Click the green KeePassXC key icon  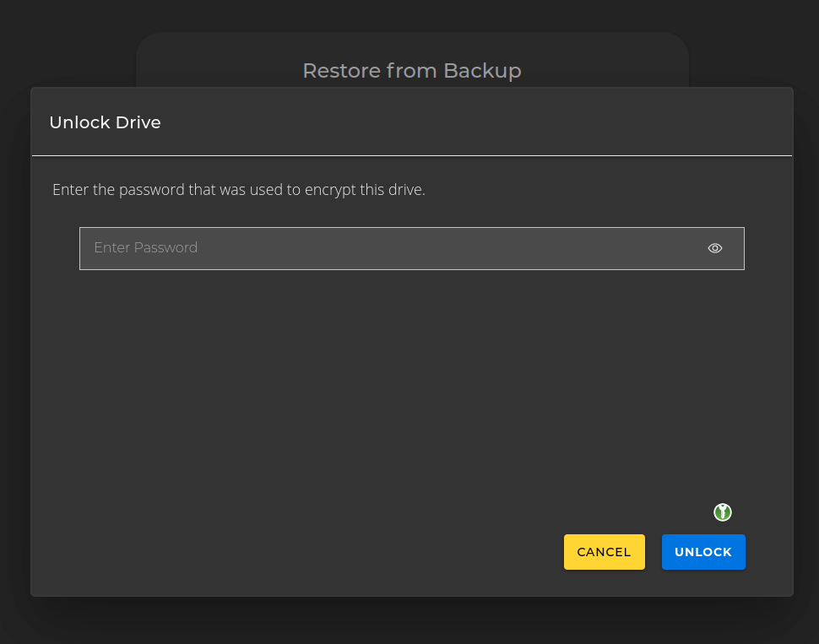[x=723, y=512]
